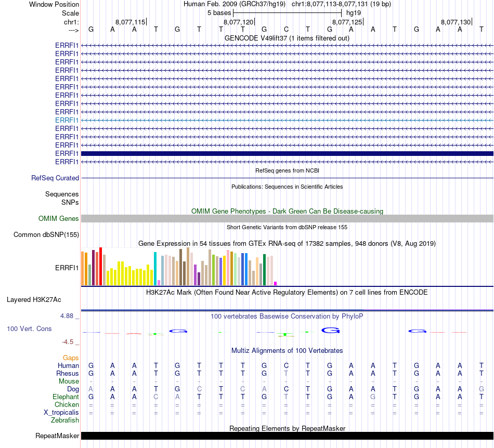Image resolution: width=494 pixels, height=448 pixels.
Task: Click the OMIM Genes label
Action: pyautogui.click(x=58, y=218)
